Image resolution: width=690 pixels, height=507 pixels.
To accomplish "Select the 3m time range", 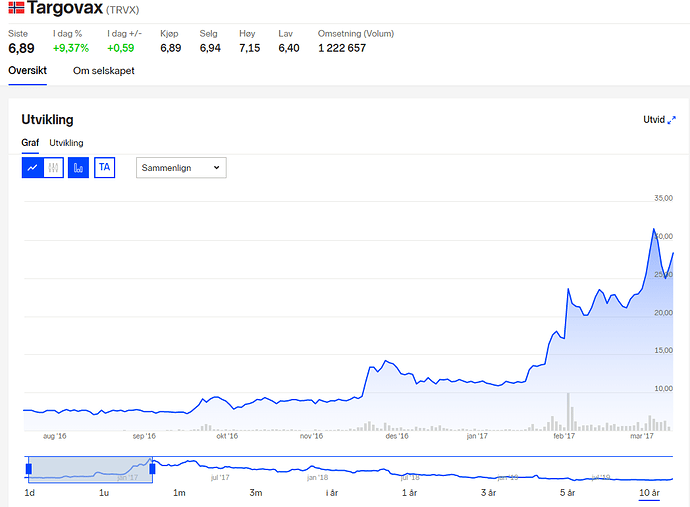I will pyautogui.click(x=256, y=493).
